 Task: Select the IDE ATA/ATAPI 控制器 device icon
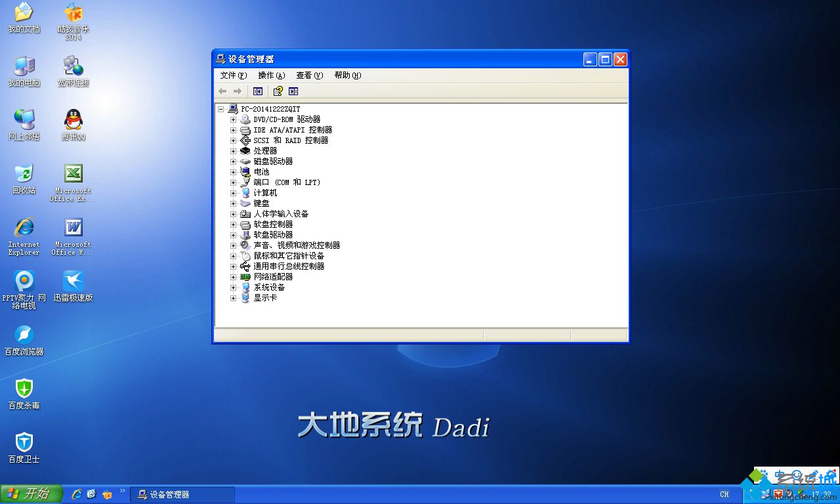click(x=245, y=130)
